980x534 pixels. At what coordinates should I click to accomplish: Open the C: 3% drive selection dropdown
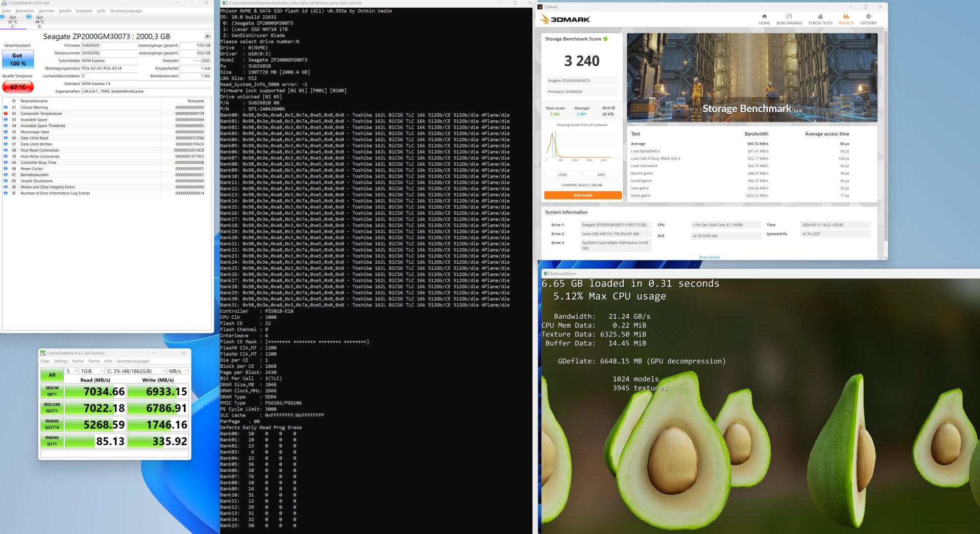point(136,371)
